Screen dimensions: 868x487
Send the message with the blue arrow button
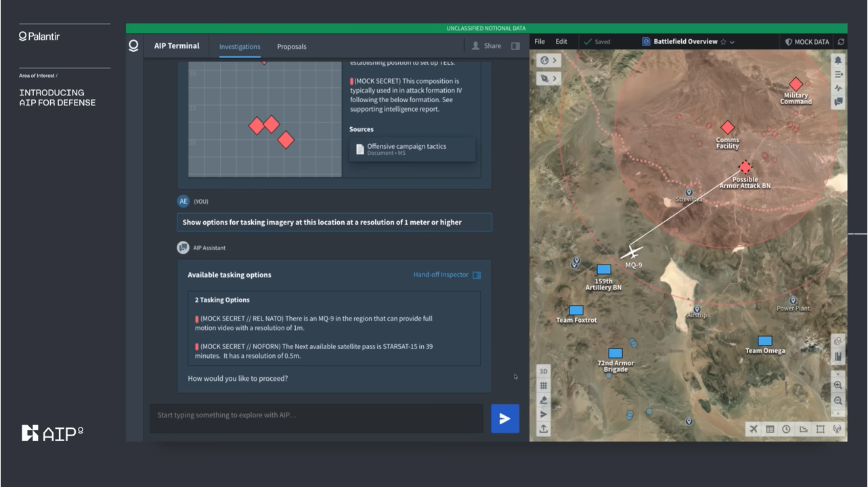504,419
